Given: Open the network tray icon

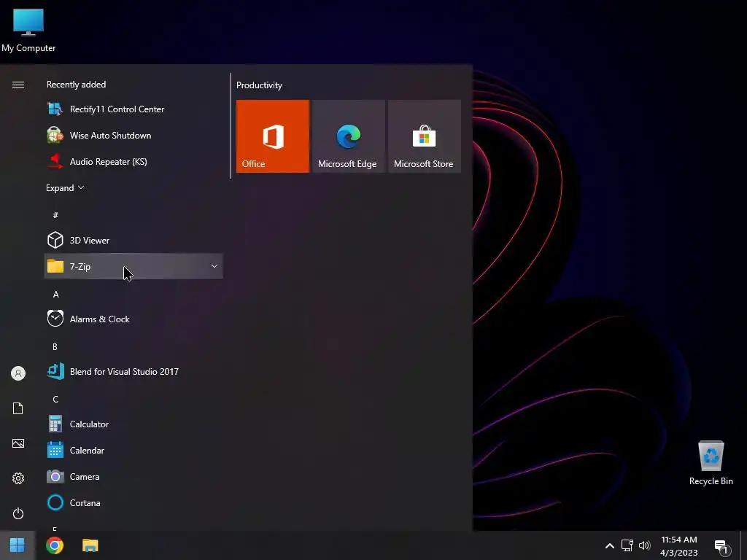Looking at the screenshot, I should point(627,545).
